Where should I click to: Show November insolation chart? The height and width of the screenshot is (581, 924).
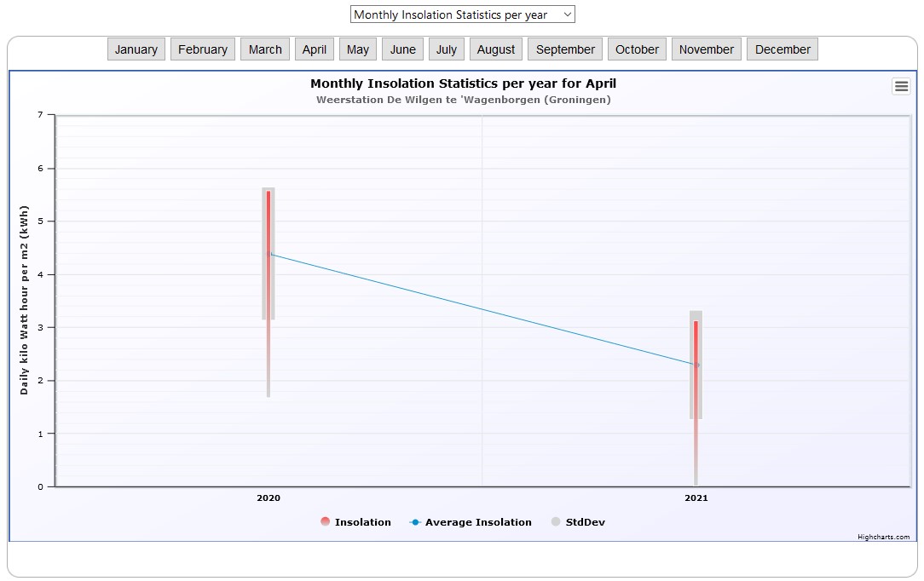click(706, 49)
